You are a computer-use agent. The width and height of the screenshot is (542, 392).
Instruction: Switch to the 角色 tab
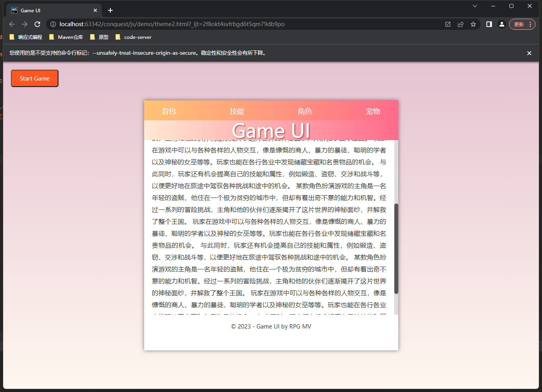(x=305, y=111)
